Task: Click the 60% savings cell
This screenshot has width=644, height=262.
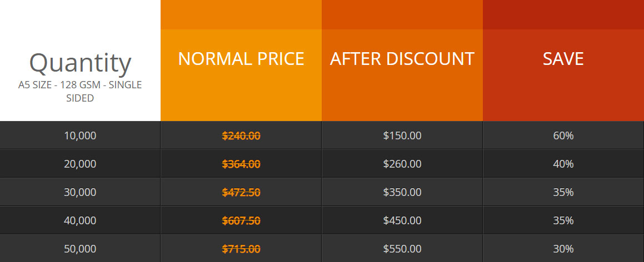Action: pos(563,135)
